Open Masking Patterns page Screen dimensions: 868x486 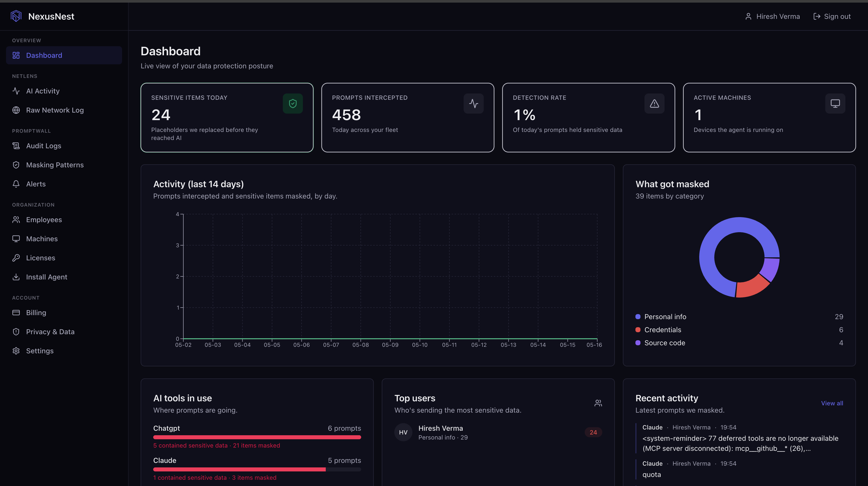(64, 165)
